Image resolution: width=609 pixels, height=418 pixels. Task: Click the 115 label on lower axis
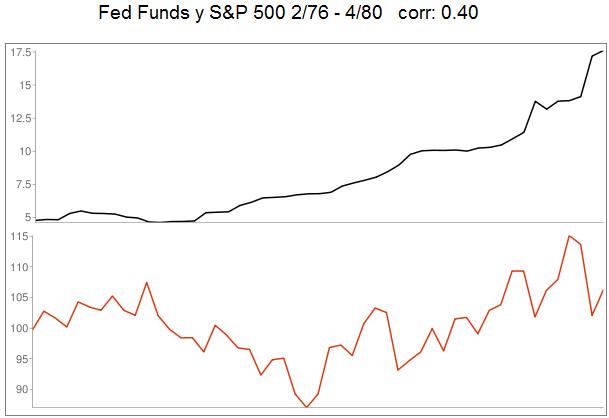tap(17, 236)
